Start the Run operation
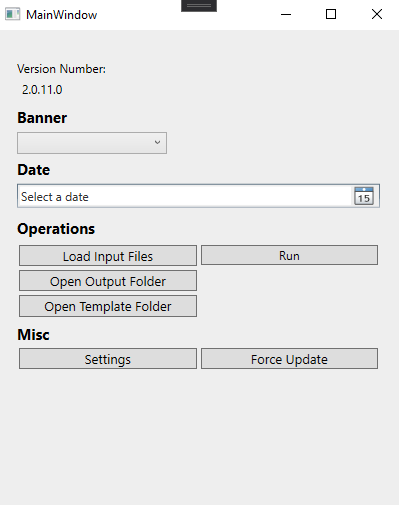Screen dimensions: 399x505 tap(289, 255)
